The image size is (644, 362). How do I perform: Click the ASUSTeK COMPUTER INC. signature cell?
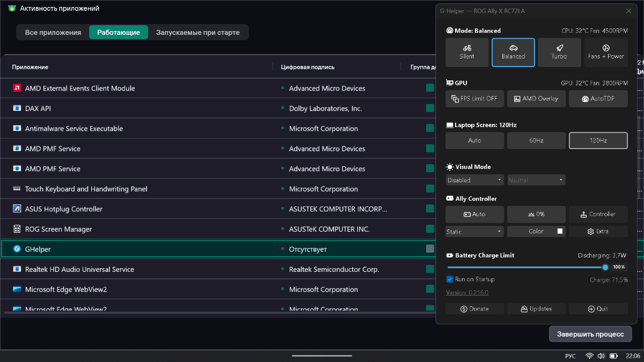(x=330, y=229)
